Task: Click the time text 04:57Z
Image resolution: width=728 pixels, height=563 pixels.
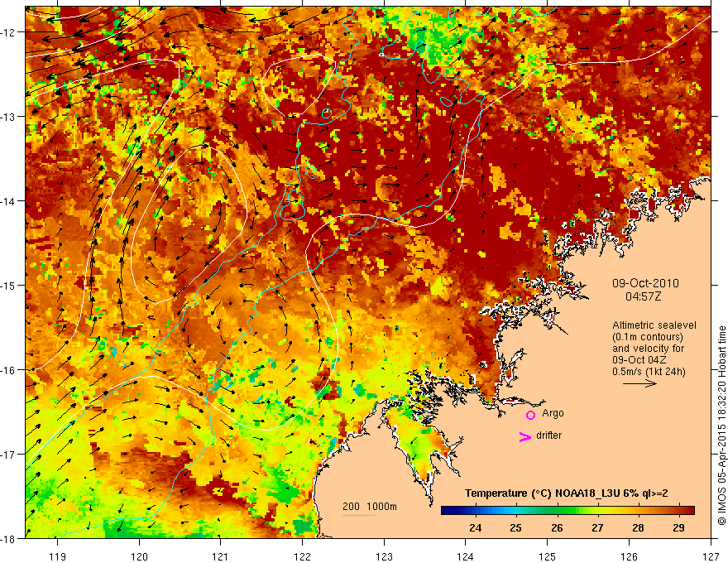Action: pyautogui.click(x=643, y=296)
